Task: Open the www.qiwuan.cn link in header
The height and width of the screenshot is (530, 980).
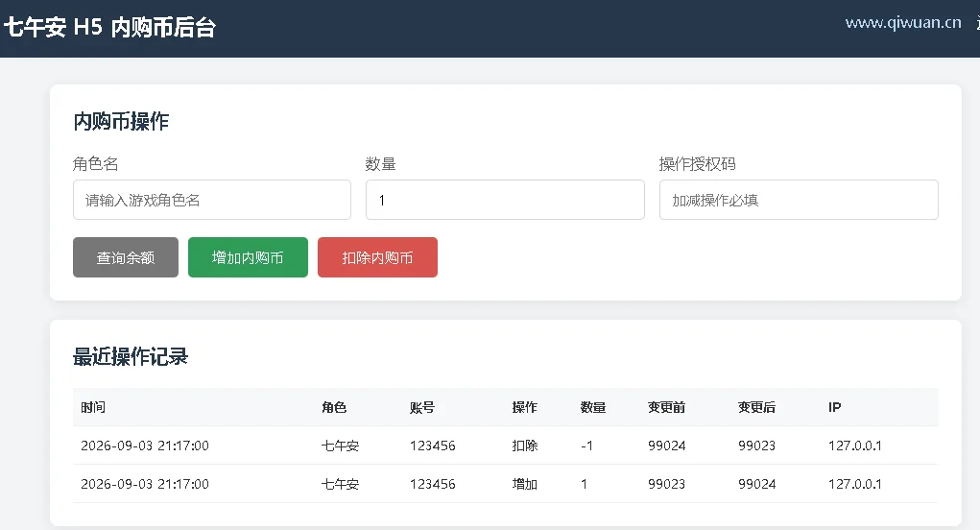Action: [x=903, y=23]
